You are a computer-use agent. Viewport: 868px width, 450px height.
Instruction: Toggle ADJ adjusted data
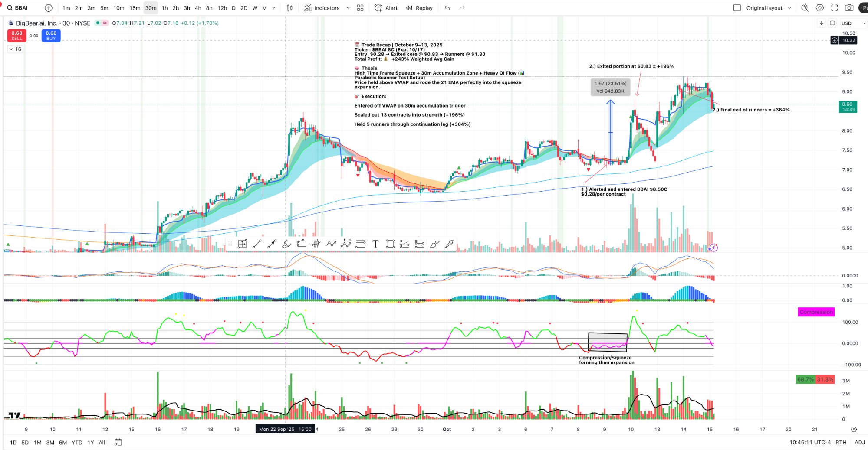(x=860, y=443)
